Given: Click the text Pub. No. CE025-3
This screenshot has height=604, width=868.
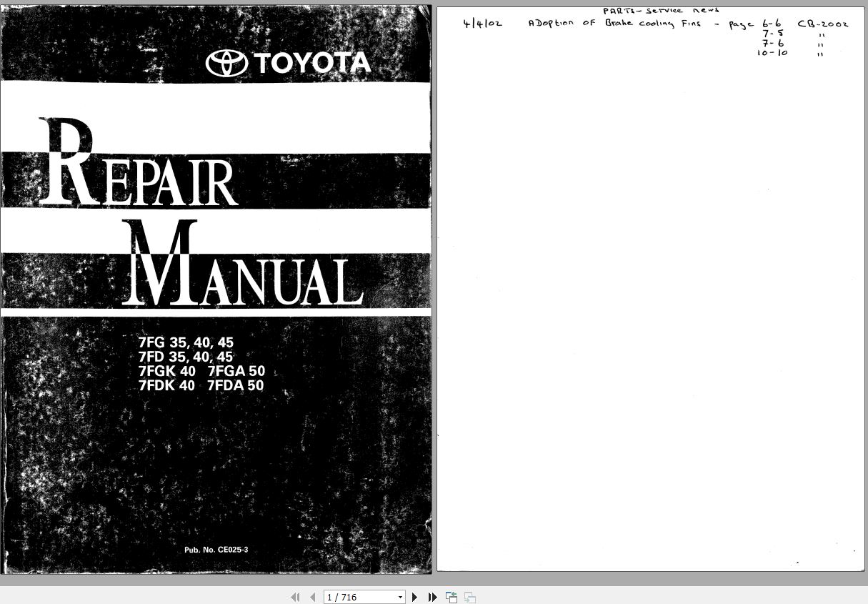Looking at the screenshot, I should tap(216, 550).
